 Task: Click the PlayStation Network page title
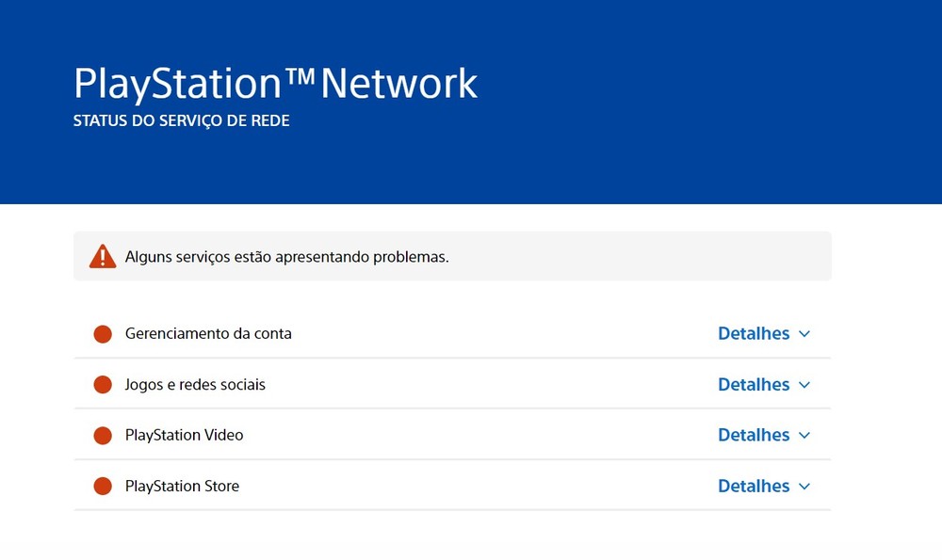pyautogui.click(x=275, y=83)
